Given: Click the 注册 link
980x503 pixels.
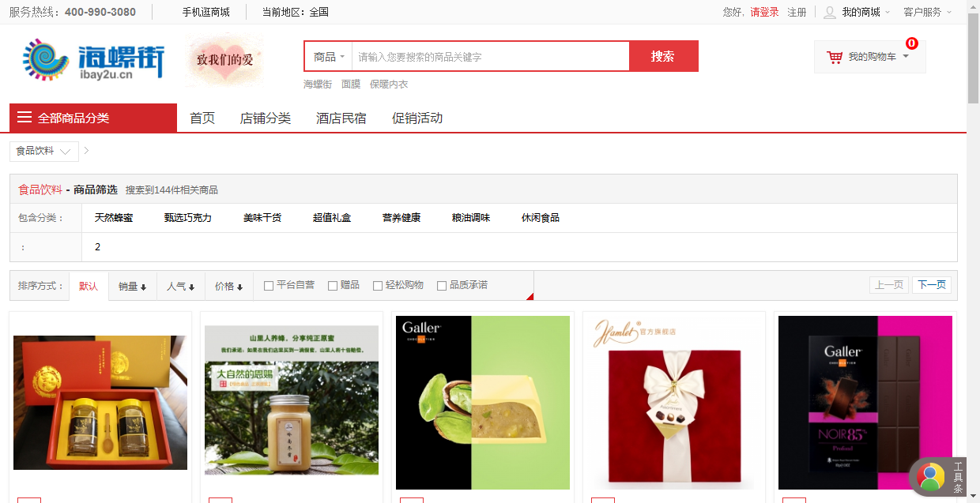Looking at the screenshot, I should pyautogui.click(x=797, y=12).
